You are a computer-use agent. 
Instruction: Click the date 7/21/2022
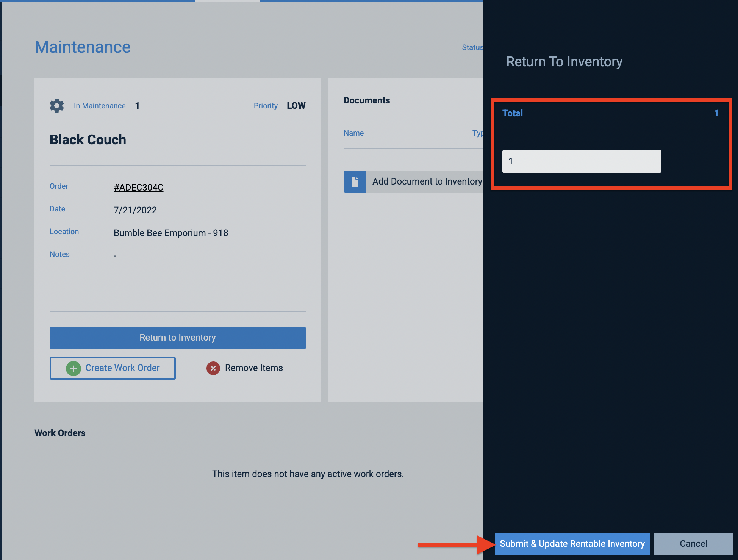[x=135, y=210]
